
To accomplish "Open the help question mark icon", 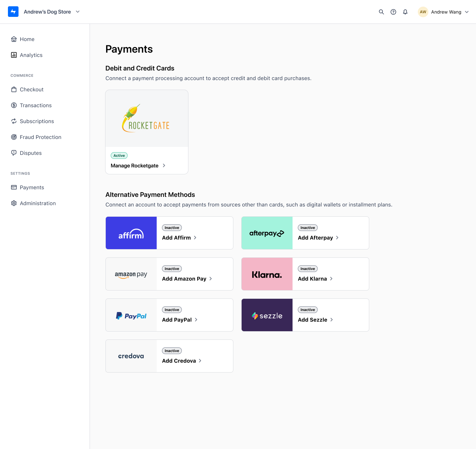I will click(393, 12).
